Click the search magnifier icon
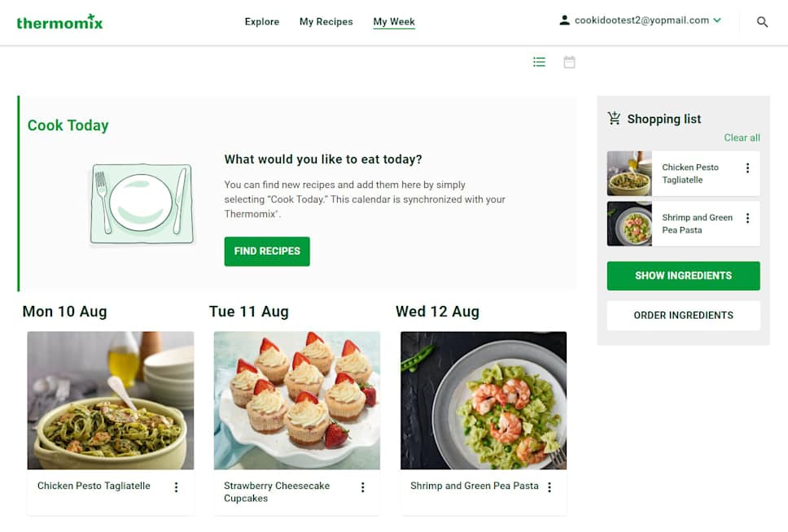 (762, 22)
